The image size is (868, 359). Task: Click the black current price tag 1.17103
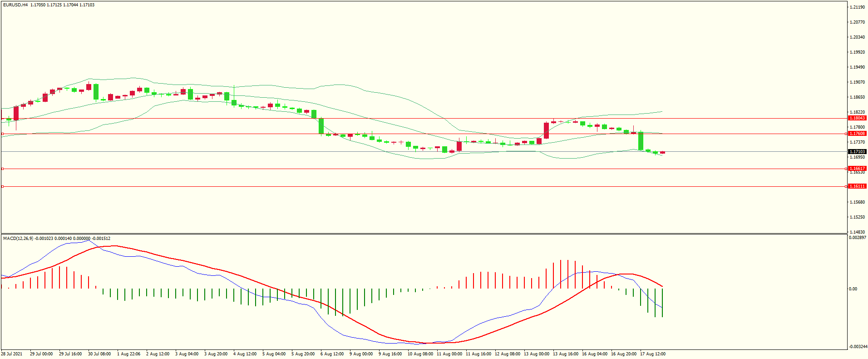(x=857, y=152)
